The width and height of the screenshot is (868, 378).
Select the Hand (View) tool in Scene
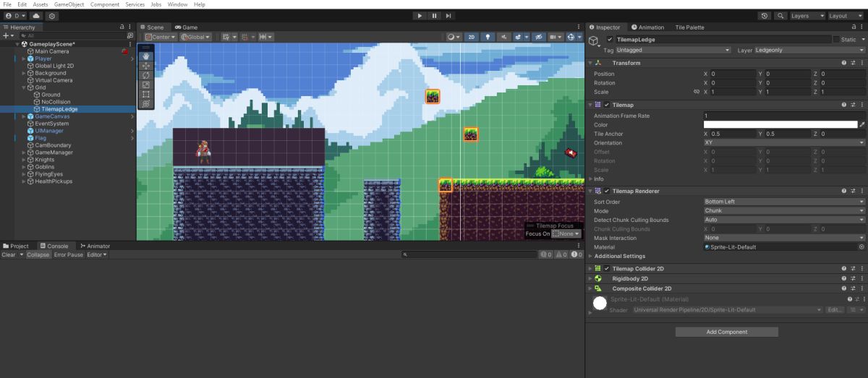[146, 56]
